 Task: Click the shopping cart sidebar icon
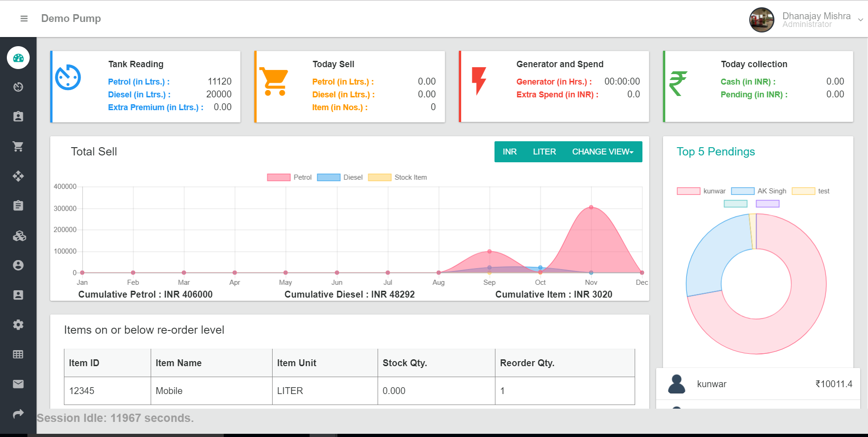[18, 147]
